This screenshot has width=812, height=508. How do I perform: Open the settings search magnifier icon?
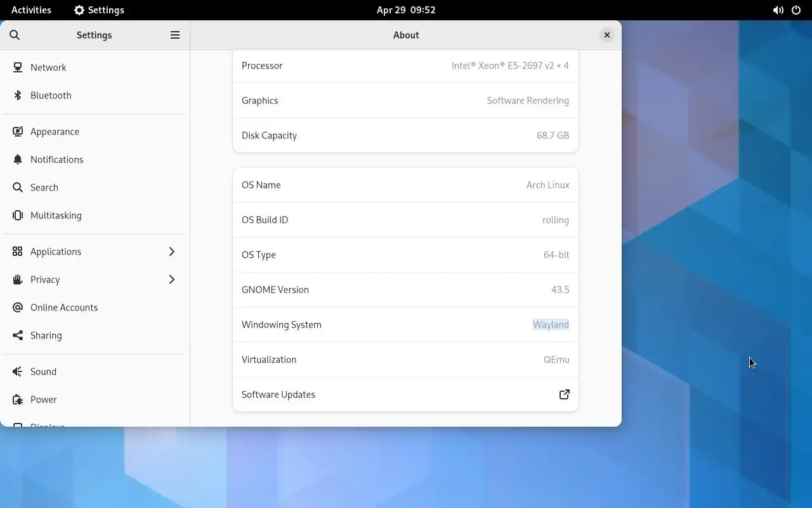(15, 35)
